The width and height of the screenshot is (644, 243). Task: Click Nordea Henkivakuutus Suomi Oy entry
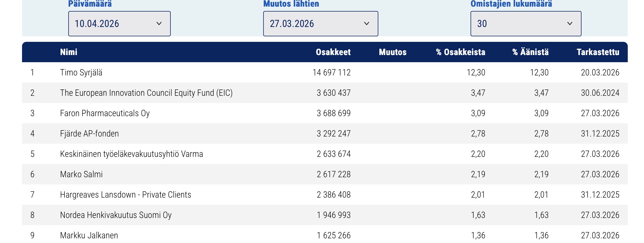(x=116, y=215)
